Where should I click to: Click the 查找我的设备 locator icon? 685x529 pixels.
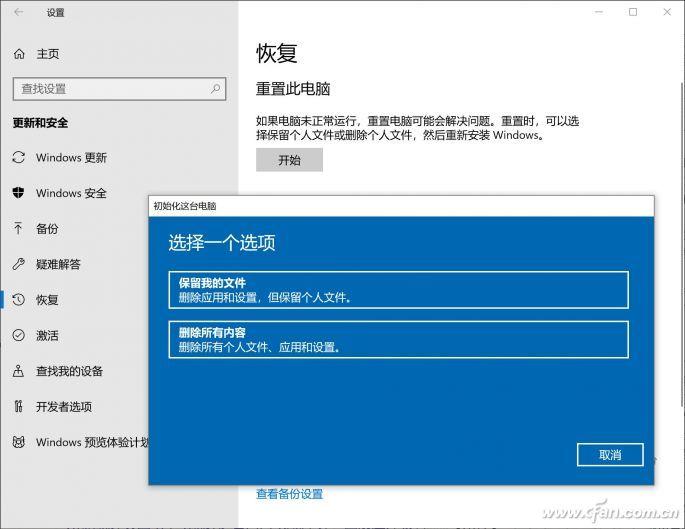pos(18,371)
